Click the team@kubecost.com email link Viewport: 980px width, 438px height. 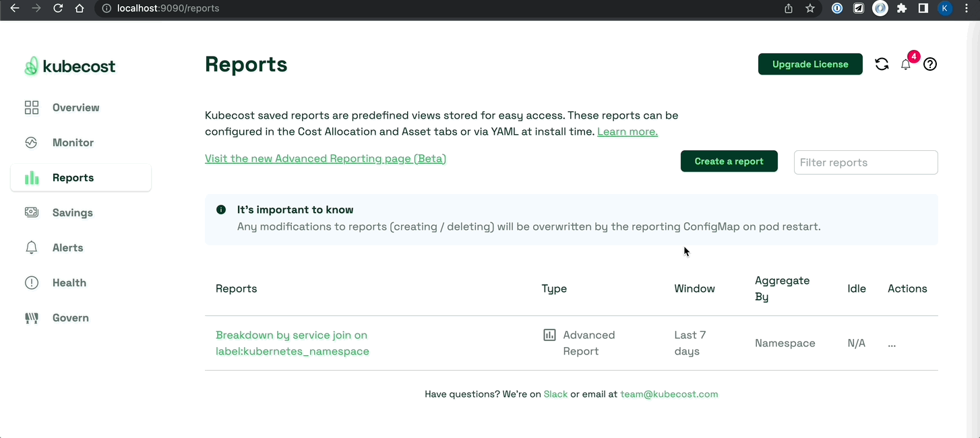tap(669, 394)
